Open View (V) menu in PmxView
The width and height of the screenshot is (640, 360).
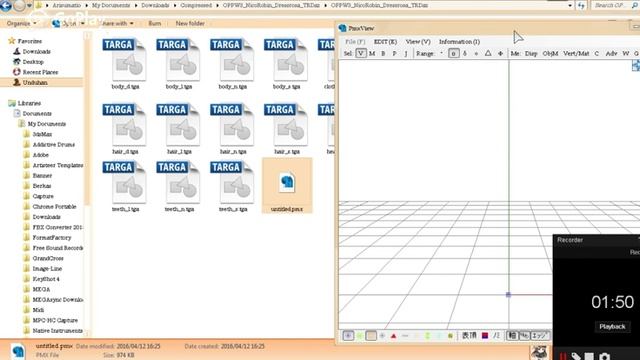coord(418,42)
